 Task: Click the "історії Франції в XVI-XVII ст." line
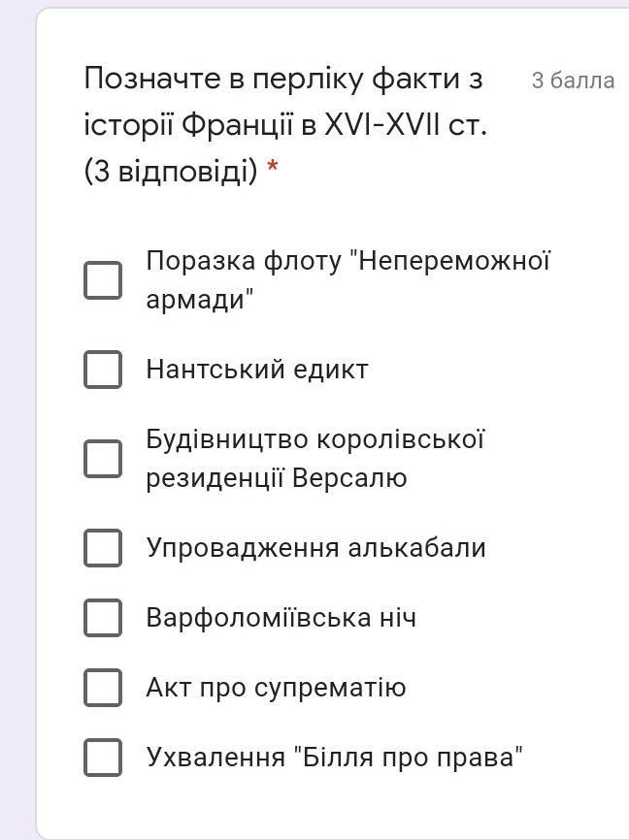(x=285, y=125)
